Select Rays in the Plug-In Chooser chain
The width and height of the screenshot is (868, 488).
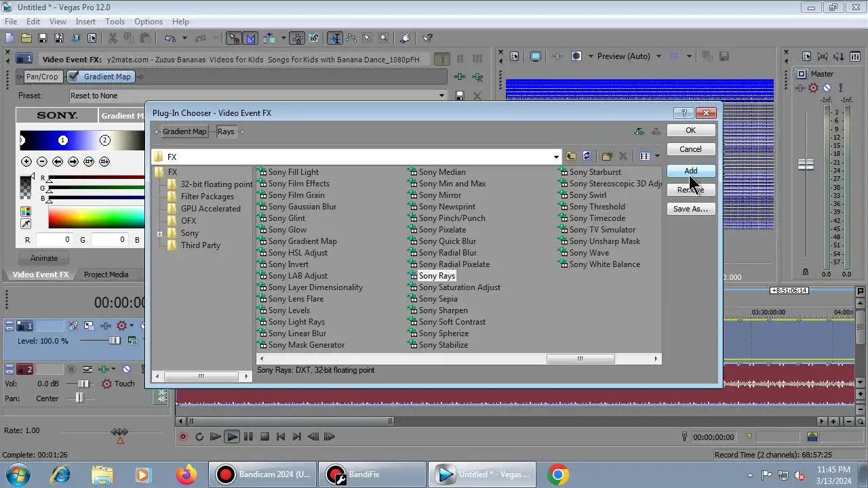point(226,131)
